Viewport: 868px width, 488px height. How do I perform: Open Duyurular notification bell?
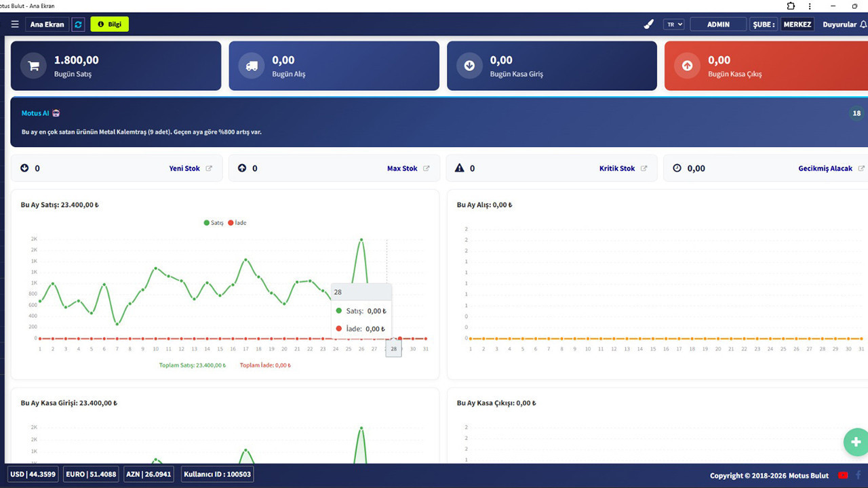[x=863, y=24]
